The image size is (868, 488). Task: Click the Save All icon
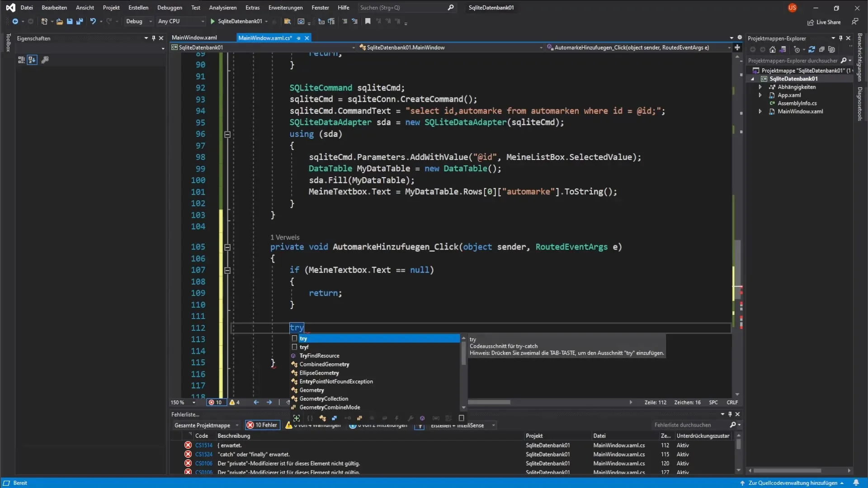pyautogui.click(x=80, y=21)
